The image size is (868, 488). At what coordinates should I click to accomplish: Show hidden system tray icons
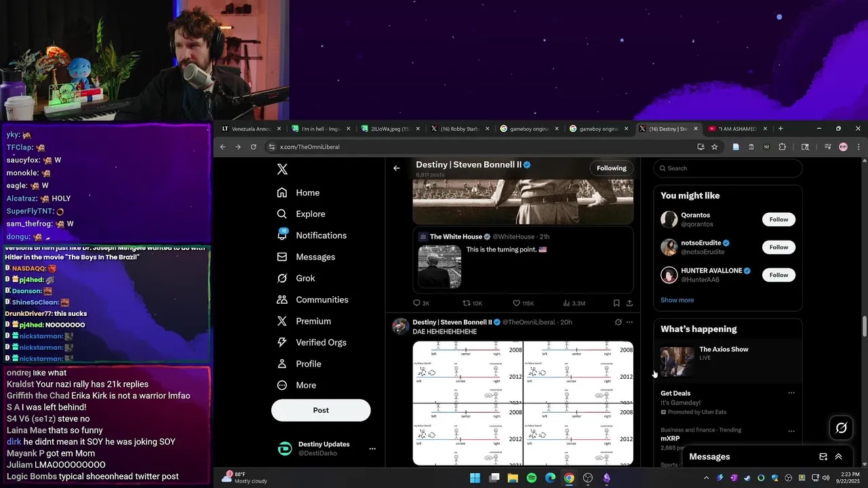(707, 478)
